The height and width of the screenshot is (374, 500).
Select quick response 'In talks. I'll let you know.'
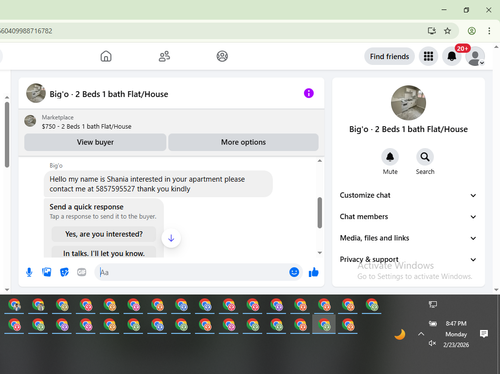(x=104, y=253)
